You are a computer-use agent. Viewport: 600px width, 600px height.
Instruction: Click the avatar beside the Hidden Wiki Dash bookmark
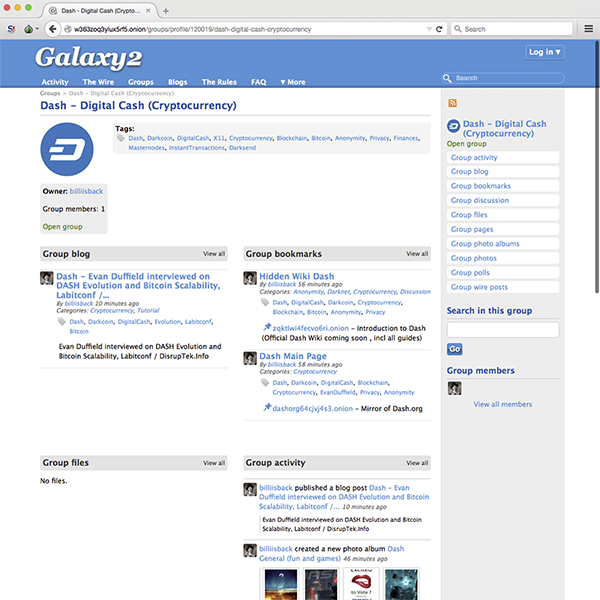250,278
